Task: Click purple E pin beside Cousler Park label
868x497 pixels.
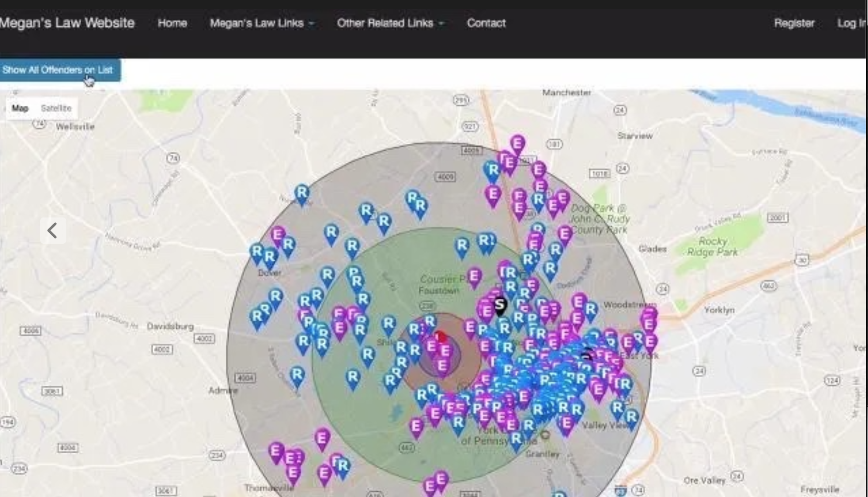Action: coord(474,278)
